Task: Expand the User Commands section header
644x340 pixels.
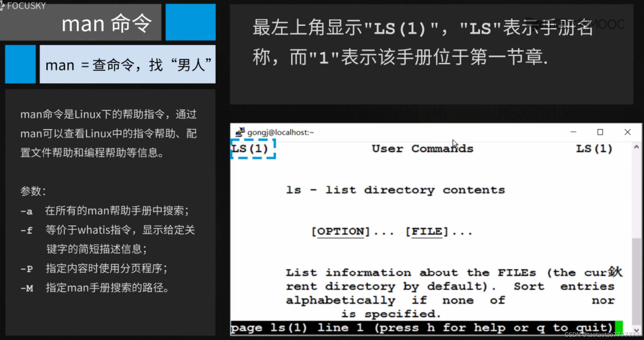Action: tap(421, 148)
